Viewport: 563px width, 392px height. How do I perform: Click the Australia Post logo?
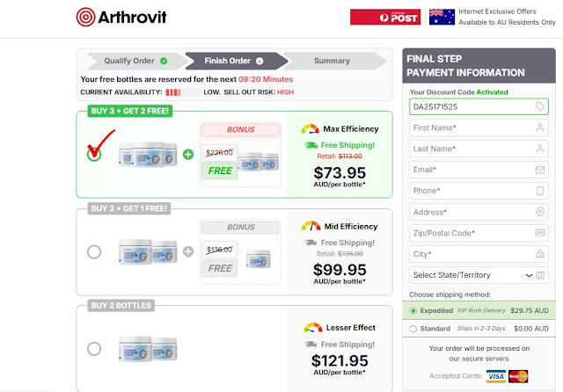pos(384,17)
